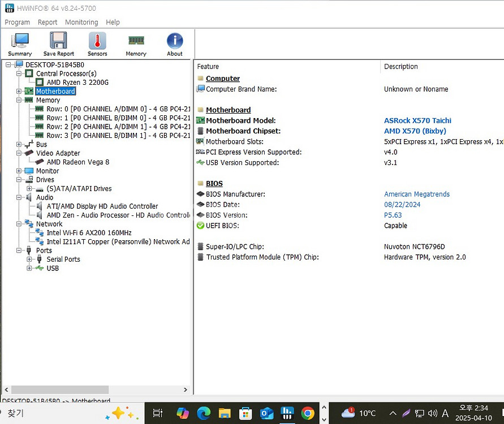Collapse the DESKTOP-51B45B0 root node
This screenshot has width=504, height=424.
click(8, 64)
